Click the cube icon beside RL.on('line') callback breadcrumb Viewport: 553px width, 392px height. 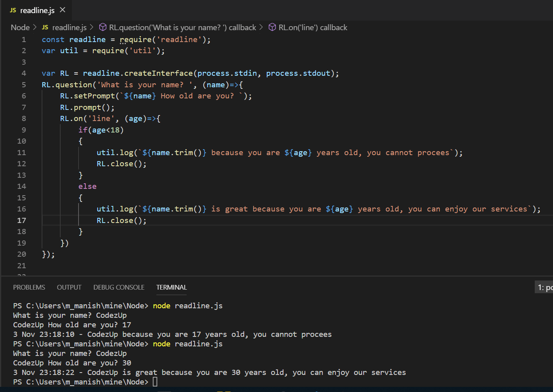273,27
